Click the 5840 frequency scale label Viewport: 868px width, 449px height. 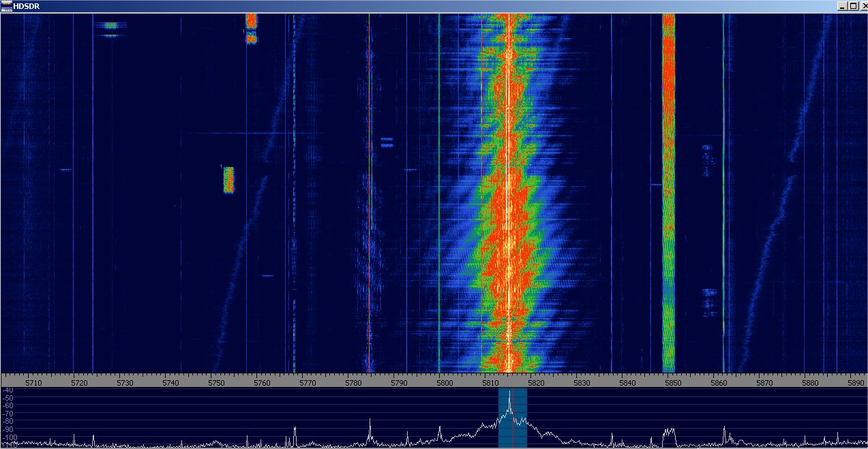pyautogui.click(x=627, y=383)
